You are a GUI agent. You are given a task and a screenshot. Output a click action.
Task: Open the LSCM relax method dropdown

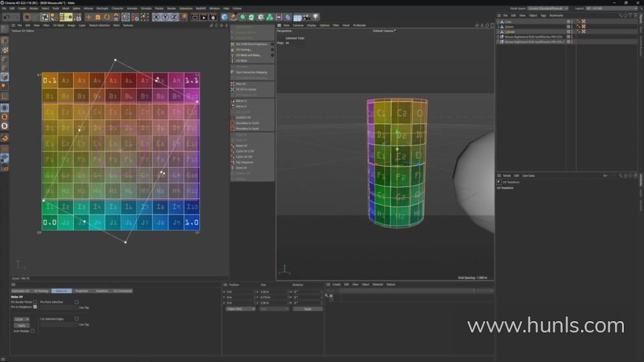pos(21,319)
